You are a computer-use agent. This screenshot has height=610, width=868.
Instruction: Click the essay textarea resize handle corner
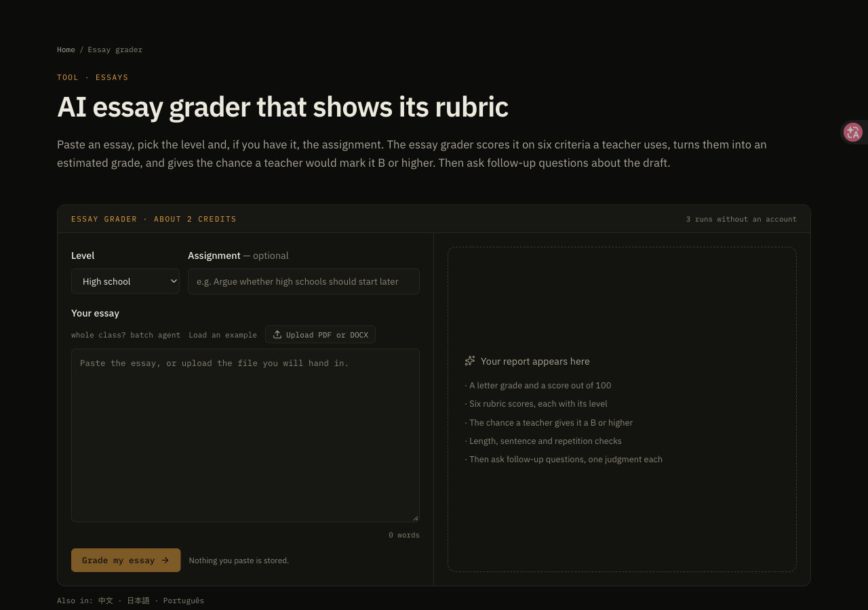(x=416, y=518)
